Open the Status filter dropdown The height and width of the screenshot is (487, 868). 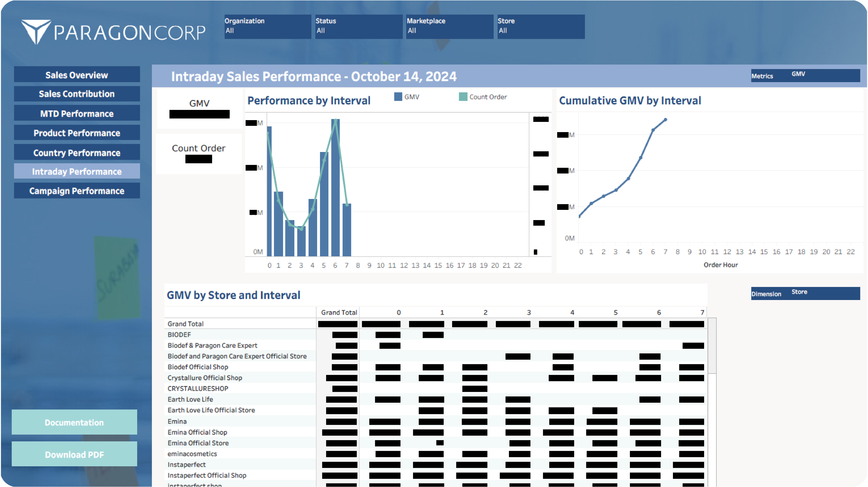359,26
